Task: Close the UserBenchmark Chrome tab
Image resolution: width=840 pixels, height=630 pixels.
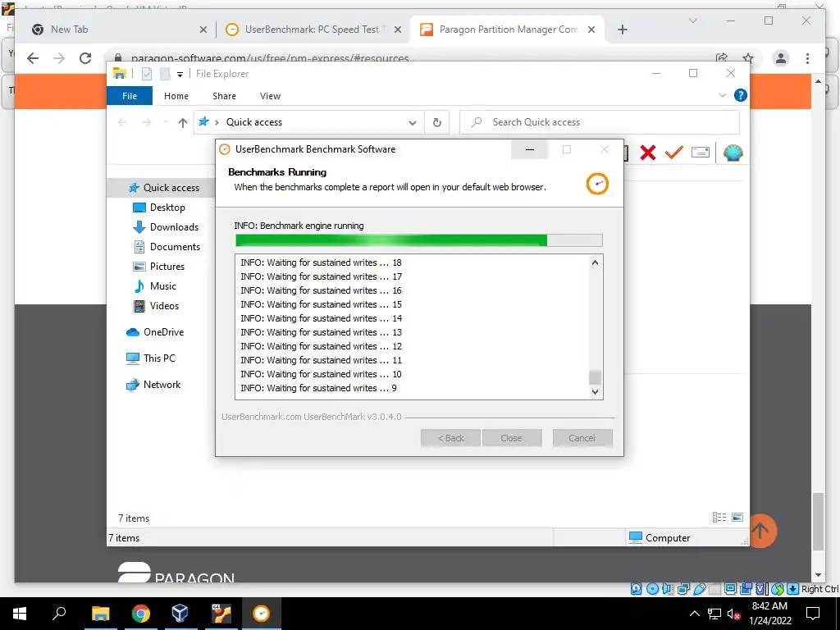Action: point(398,30)
